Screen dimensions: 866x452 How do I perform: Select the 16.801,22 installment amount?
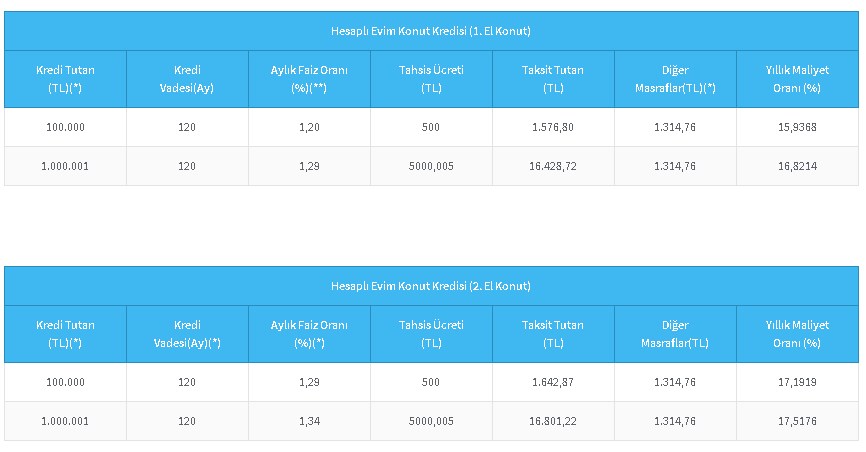553,421
